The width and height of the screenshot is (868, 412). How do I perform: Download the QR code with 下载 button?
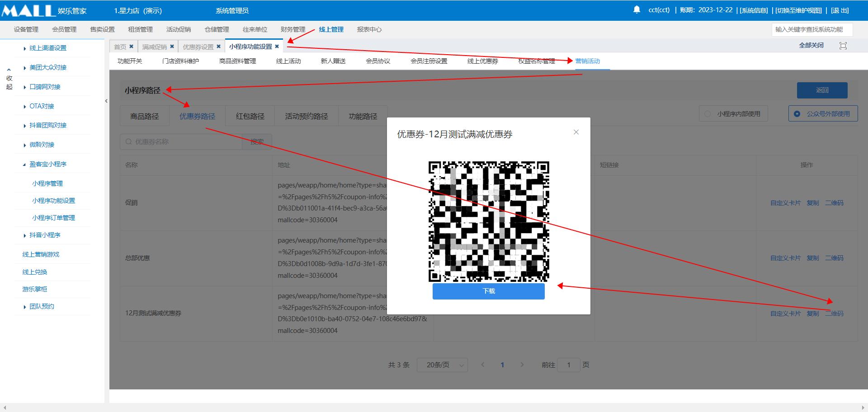[489, 291]
